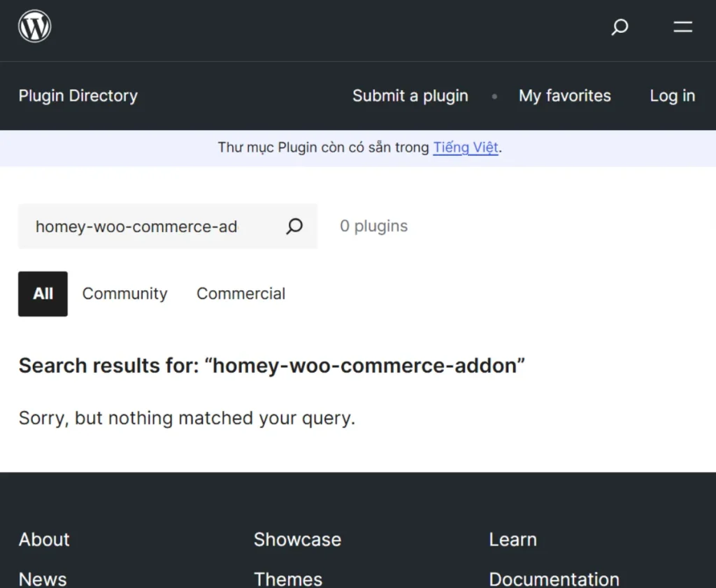
Task: Submit plugin search with magnifier button
Action: (294, 226)
